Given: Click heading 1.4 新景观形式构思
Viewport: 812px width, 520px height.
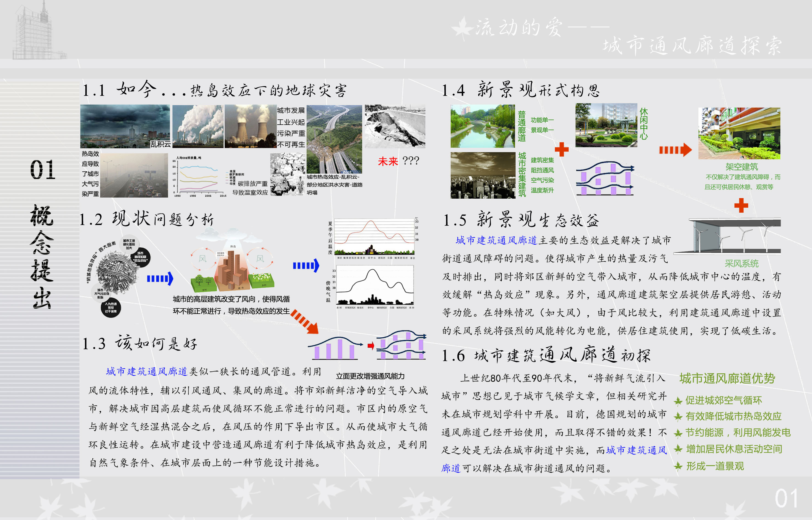Looking at the screenshot, I should point(521,90).
